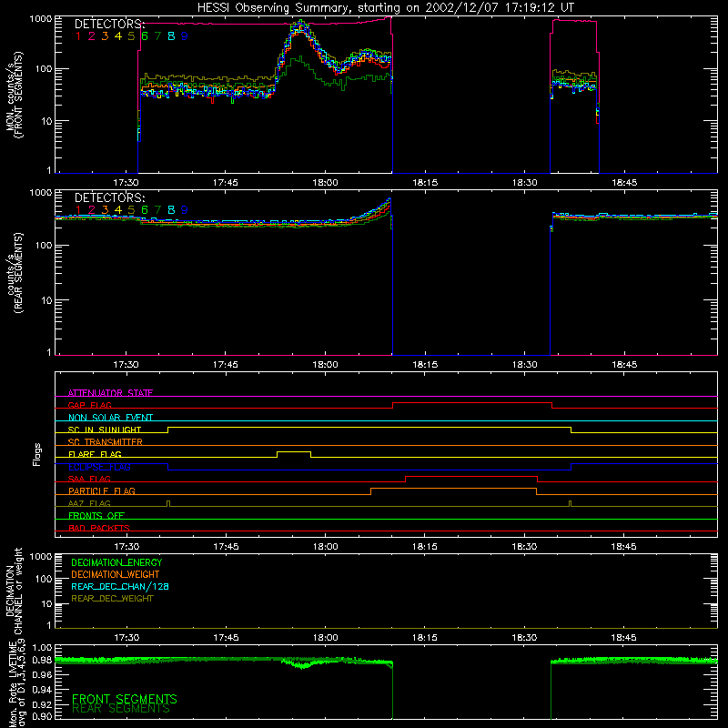Viewport: 728px width, 728px height.
Task: Click the DECIMATION_WEIGHT legend entry
Action: 116,574
